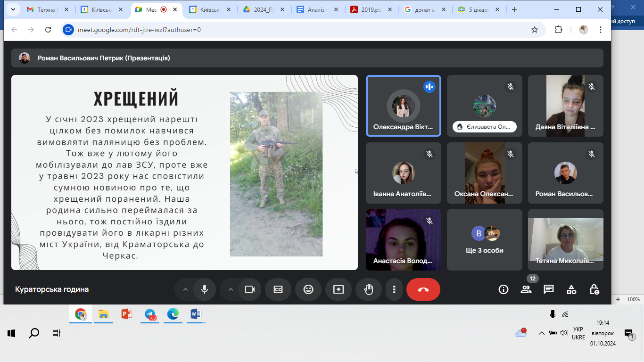This screenshot has height=362, width=644.
Task: Open the emoji reactions button
Action: tap(308, 289)
